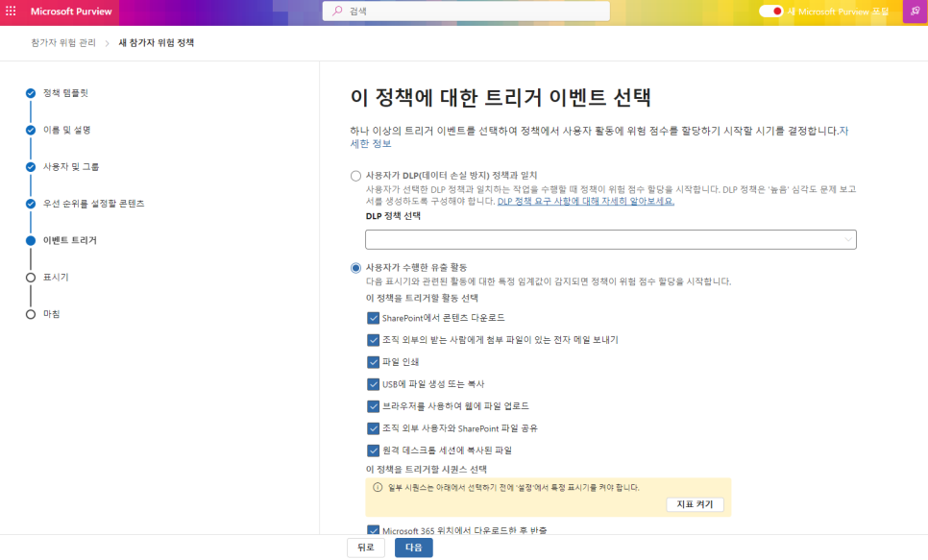
Task: Click the 이벤트 트리거 current step dot
Action: pos(31,240)
